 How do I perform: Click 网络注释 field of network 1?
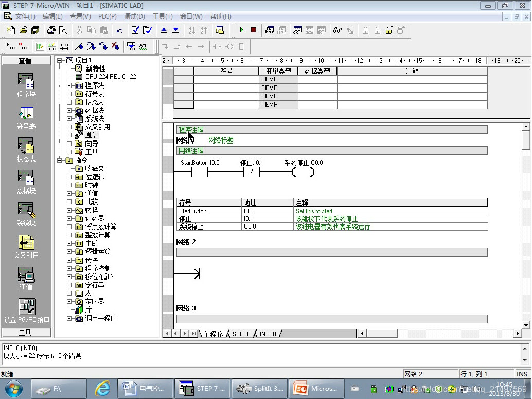(332, 151)
